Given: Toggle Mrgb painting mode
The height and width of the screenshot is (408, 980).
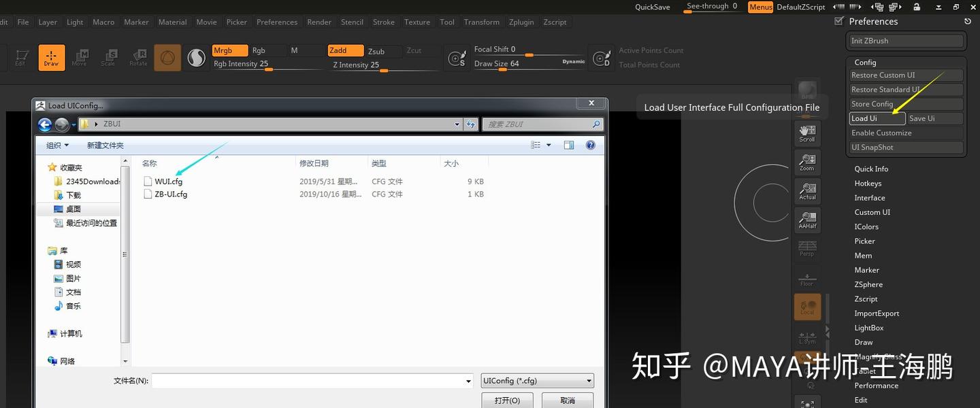Looking at the screenshot, I should [229, 50].
